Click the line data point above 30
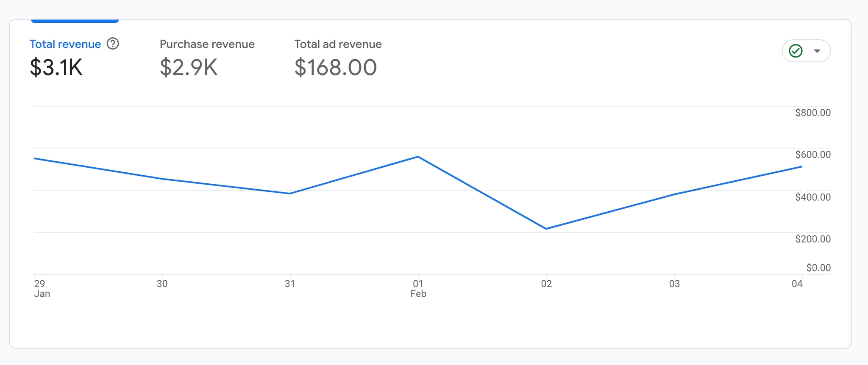 [x=162, y=179]
